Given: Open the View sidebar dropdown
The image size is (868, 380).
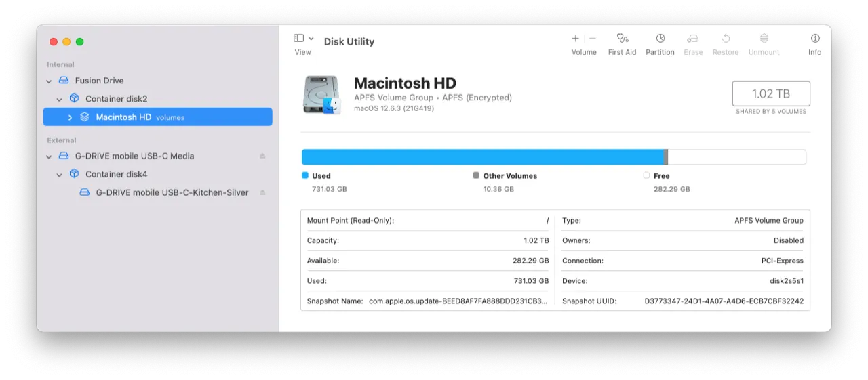Looking at the screenshot, I should [x=303, y=39].
